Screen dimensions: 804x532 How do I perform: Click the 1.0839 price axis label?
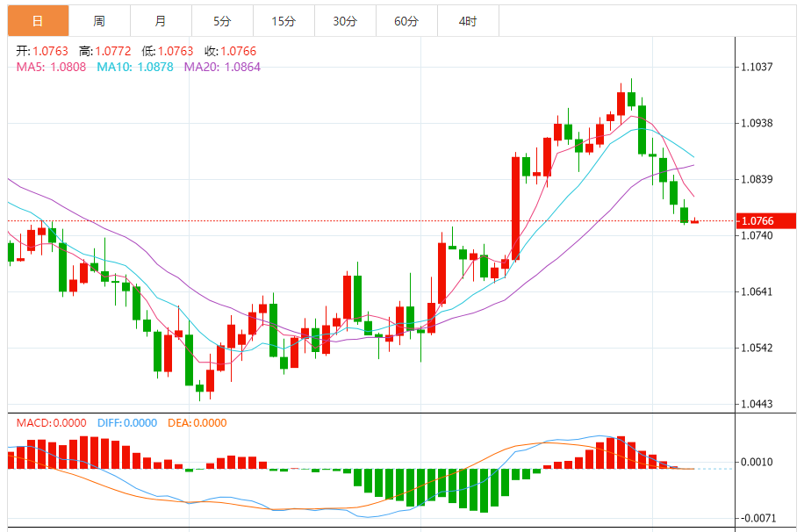coord(757,180)
